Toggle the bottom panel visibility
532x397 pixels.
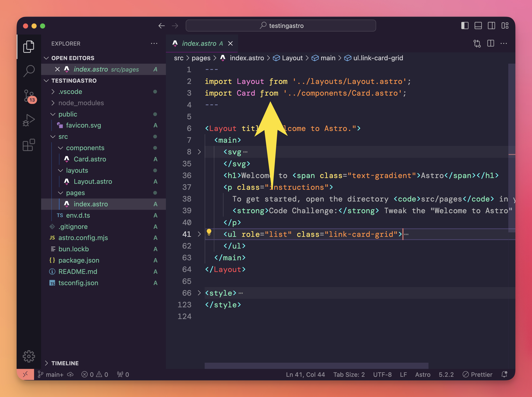tap(478, 26)
